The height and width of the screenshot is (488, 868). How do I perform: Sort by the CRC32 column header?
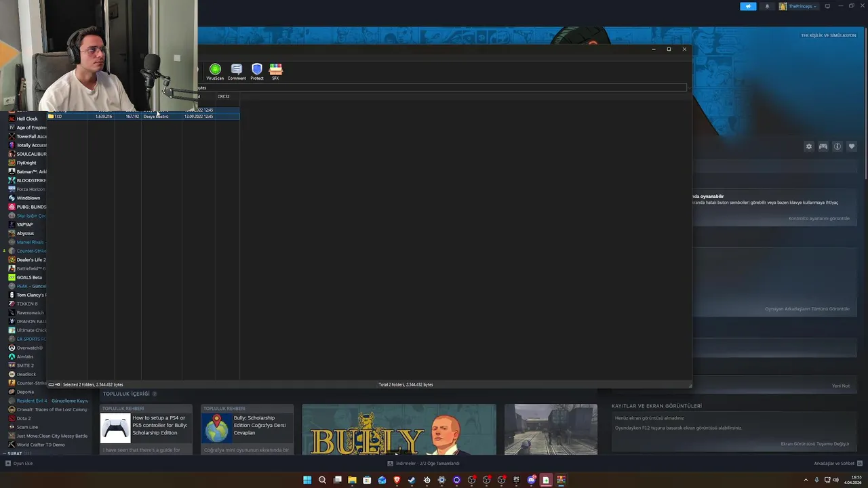(x=224, y=96)
